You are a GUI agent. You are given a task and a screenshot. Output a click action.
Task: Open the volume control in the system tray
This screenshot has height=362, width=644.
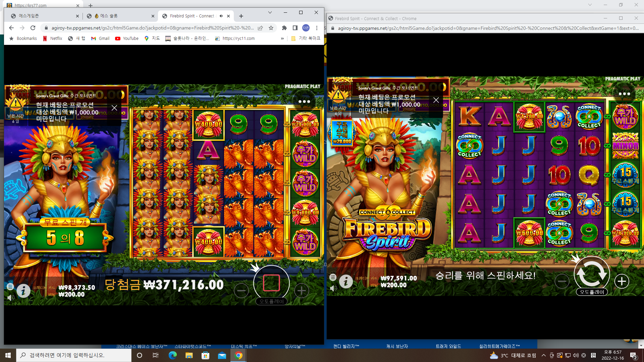[576, 355]
